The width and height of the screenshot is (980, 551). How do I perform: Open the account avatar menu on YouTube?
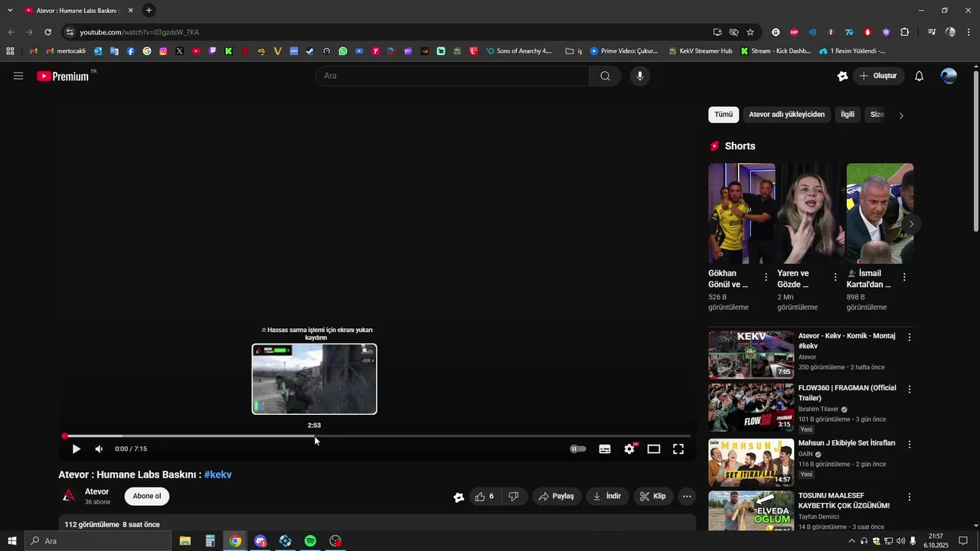pyautogui.click(x=949, y=76)
